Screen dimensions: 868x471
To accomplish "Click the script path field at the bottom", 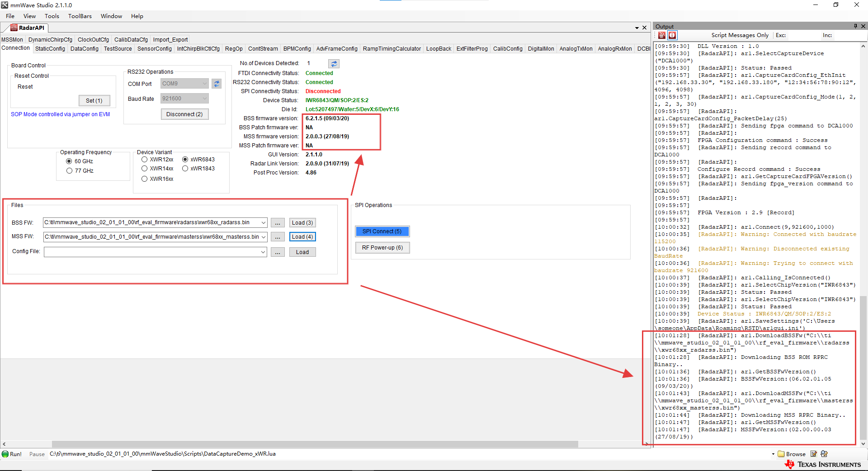I will [409, 454].
